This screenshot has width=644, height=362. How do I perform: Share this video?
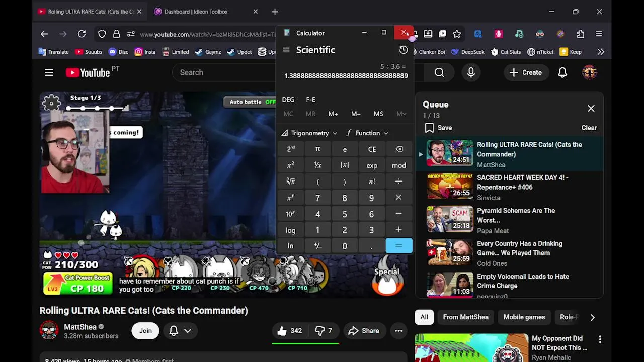click(364, 331)
